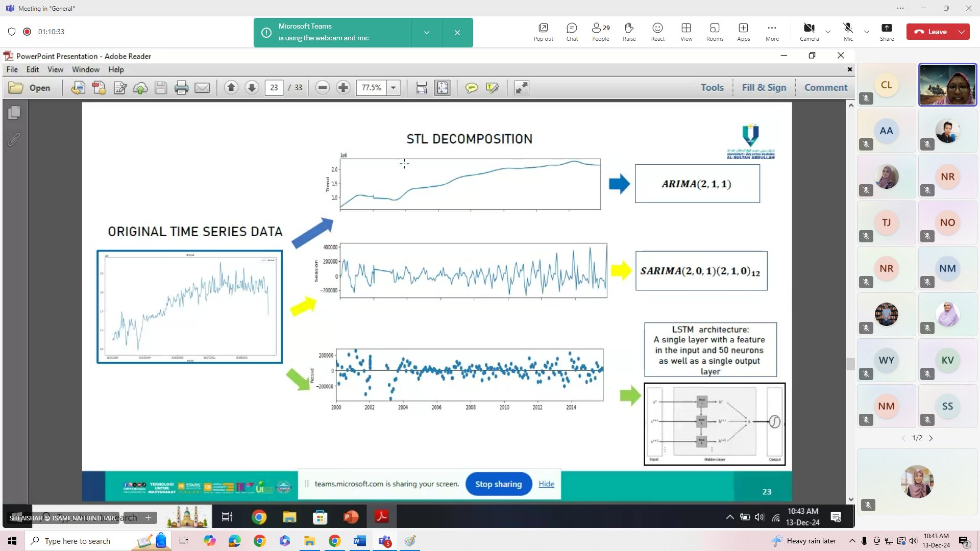Open the Pop out meeting view

click(x=543, y=32)
